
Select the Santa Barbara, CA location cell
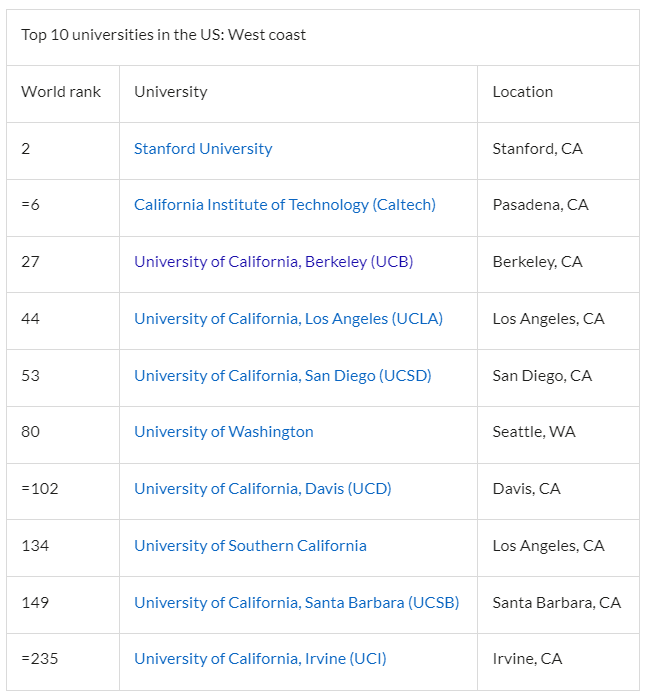(558, 605)
